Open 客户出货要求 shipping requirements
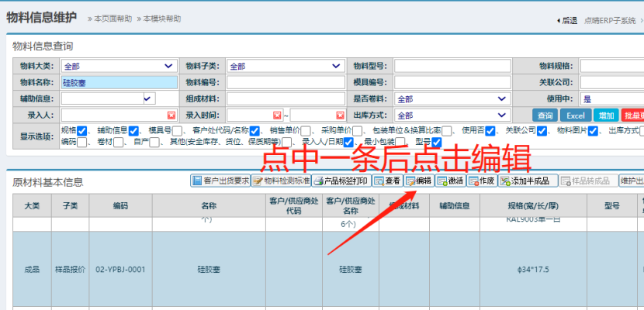 tap(220, 181)
